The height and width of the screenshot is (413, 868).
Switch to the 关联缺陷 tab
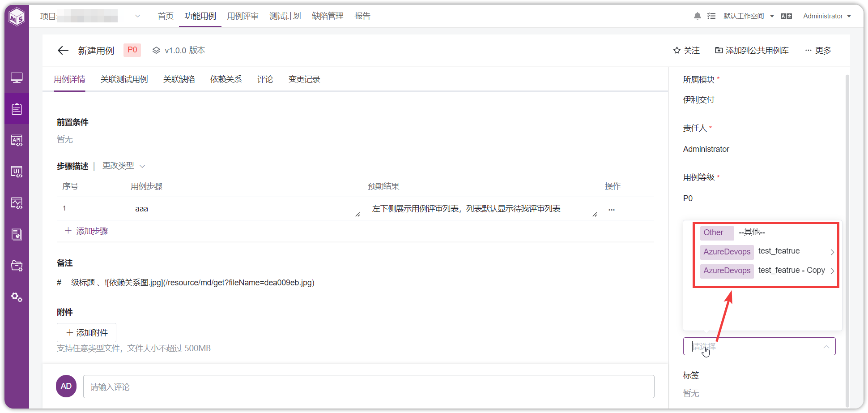pyautogui.click(x=179, y=79)
